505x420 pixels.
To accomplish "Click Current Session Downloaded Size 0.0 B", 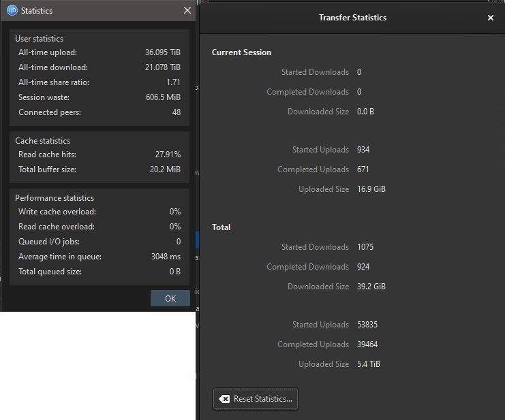I will coord(365,112).
